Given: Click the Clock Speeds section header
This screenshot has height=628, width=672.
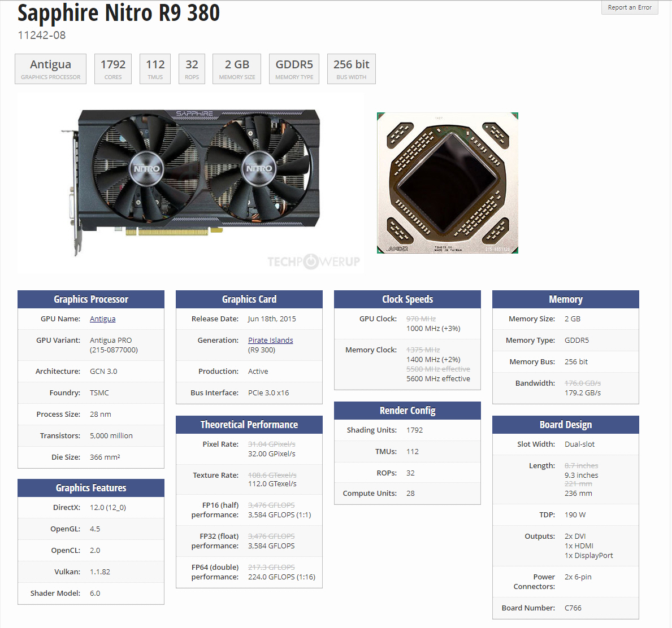Looking at the screenshot, I should point(407,299).
